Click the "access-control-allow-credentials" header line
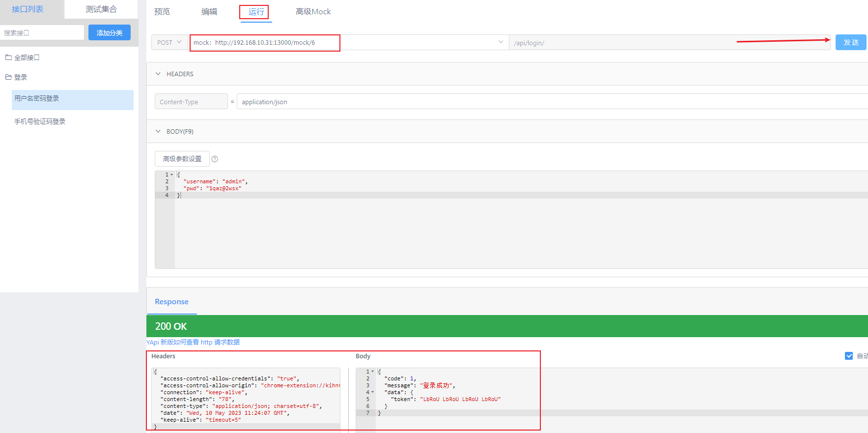Viewport: 868px width, 433px height. pyautogui.click(x=230, y=378)
